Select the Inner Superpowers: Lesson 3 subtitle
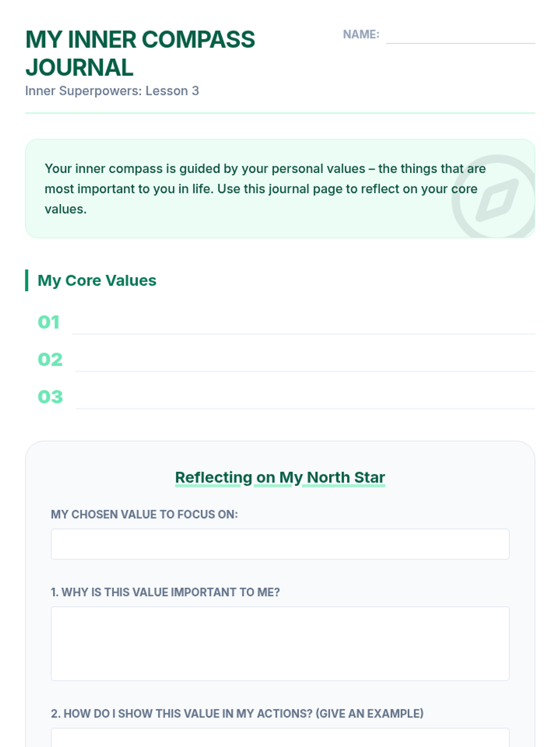Screen dimensions: 560x747 (112, 91)
